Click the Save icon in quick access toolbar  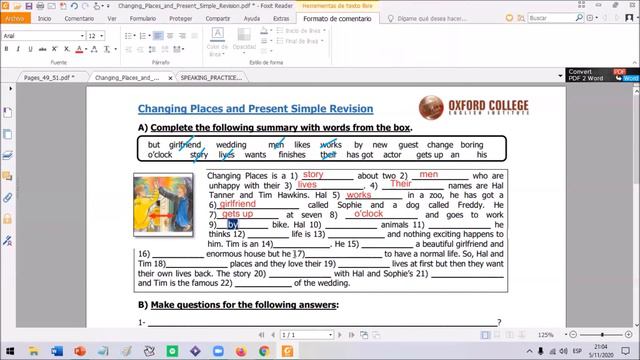click(29, 6)
